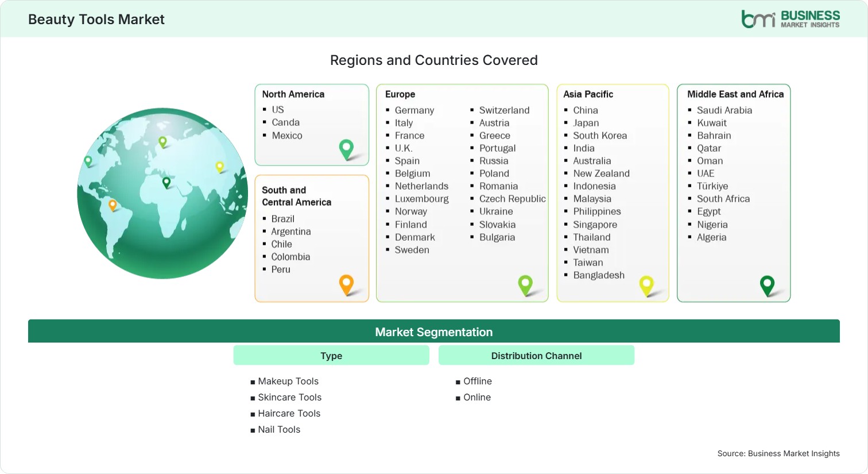The width and height of the screenshot is (868, 474).
Task: Select the Distribution Channel segment header
Action: (536, 356)
